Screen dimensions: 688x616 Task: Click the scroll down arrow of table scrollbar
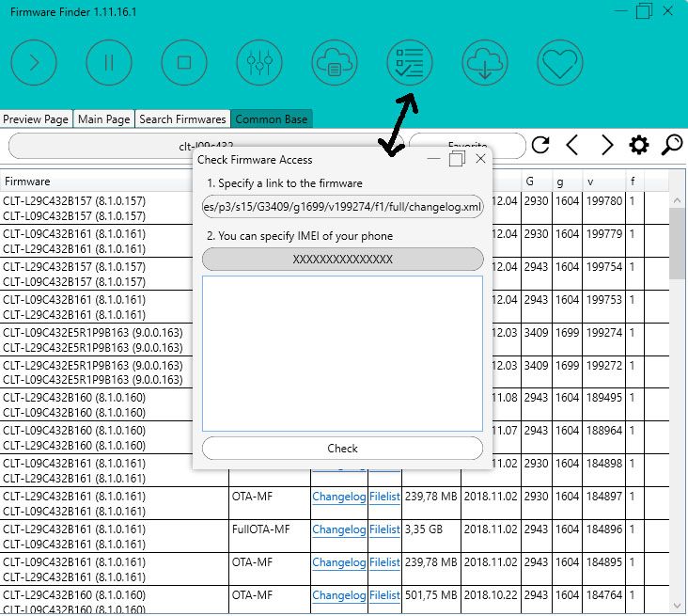pos(677,606)
